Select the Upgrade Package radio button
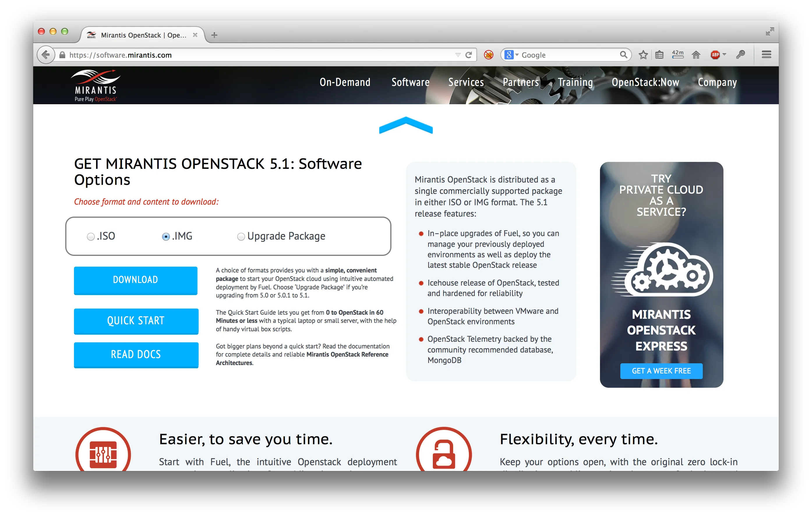812x517 pixels. coord(241,237)
